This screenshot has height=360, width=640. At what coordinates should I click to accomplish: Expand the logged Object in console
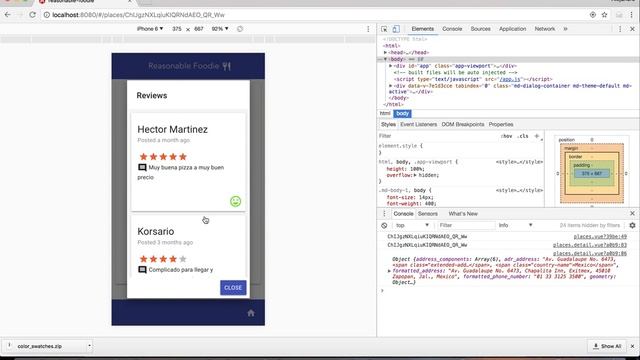coord(389,271)
